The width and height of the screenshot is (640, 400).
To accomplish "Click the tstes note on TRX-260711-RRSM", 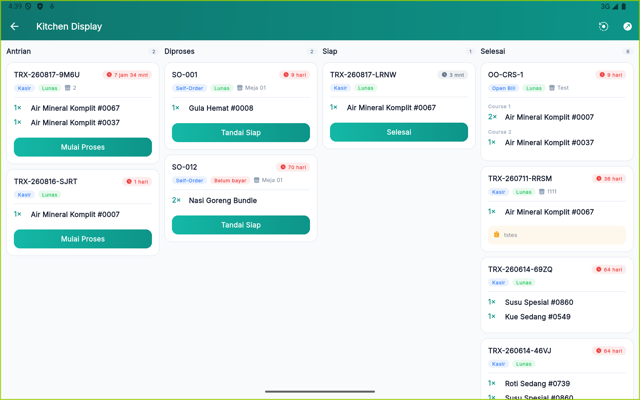I will [557, 235].
